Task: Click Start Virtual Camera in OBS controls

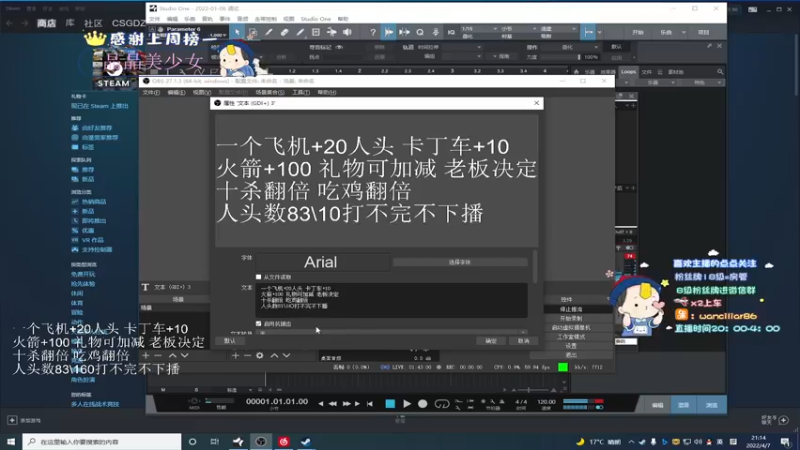Action: coord(571,328)
